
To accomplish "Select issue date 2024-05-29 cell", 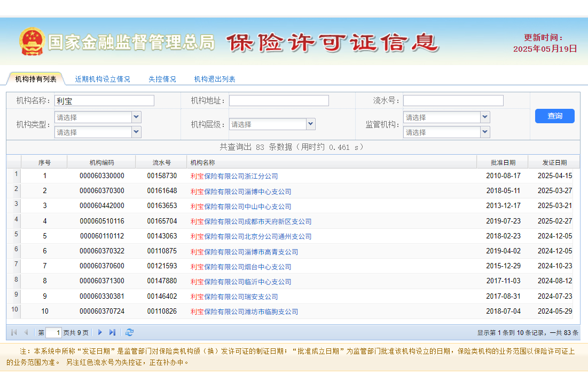I will [x=555, y=312].
